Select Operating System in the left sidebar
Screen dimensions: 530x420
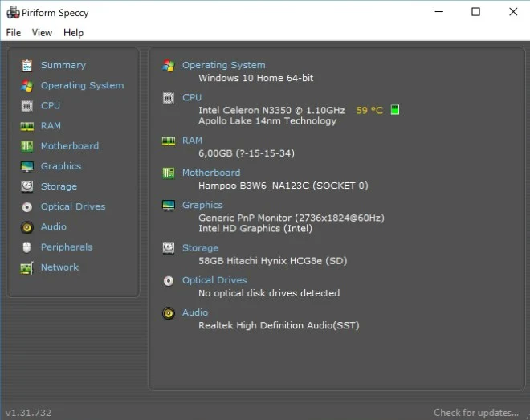point(82,85)
